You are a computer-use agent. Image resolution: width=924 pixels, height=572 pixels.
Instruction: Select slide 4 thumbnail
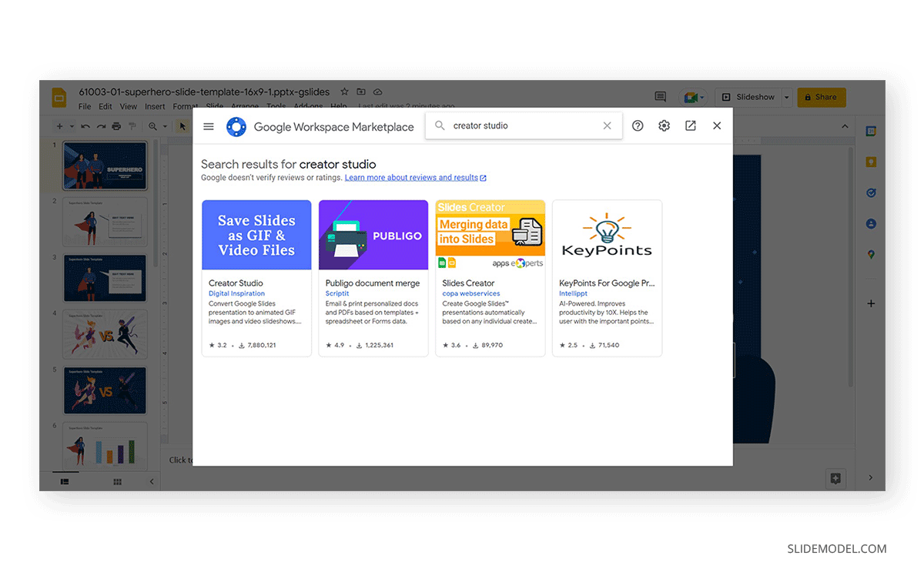pos(105,334)
